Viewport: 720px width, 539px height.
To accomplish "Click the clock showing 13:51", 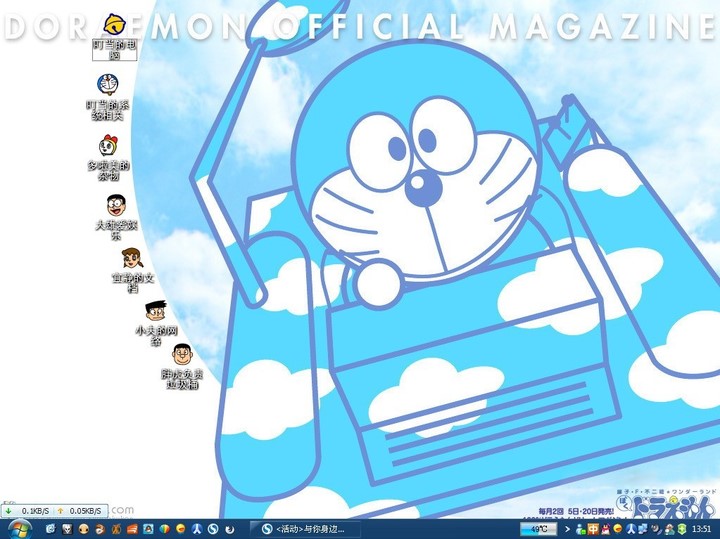I will click(701, 528).
